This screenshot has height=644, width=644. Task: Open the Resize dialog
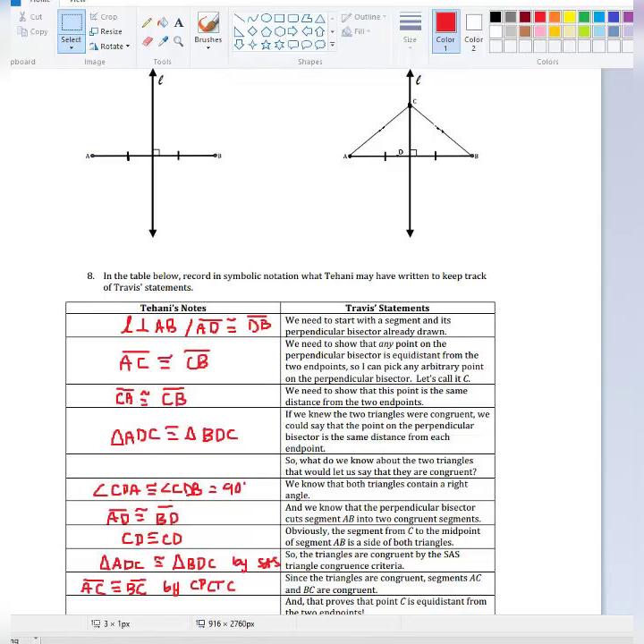[x=106, y=31]
